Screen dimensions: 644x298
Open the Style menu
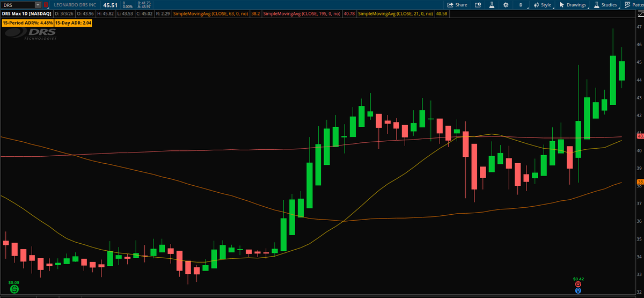tap(542, 5)
